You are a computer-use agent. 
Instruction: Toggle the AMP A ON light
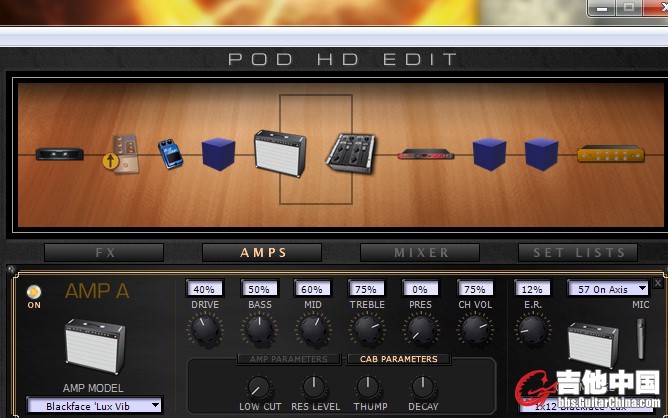pos(34,292)
